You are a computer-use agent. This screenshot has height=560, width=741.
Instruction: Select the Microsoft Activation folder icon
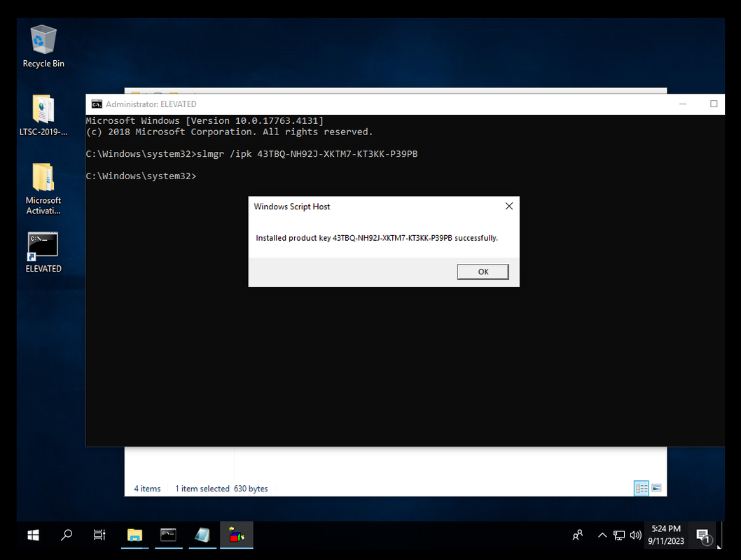tap(43, 188)
